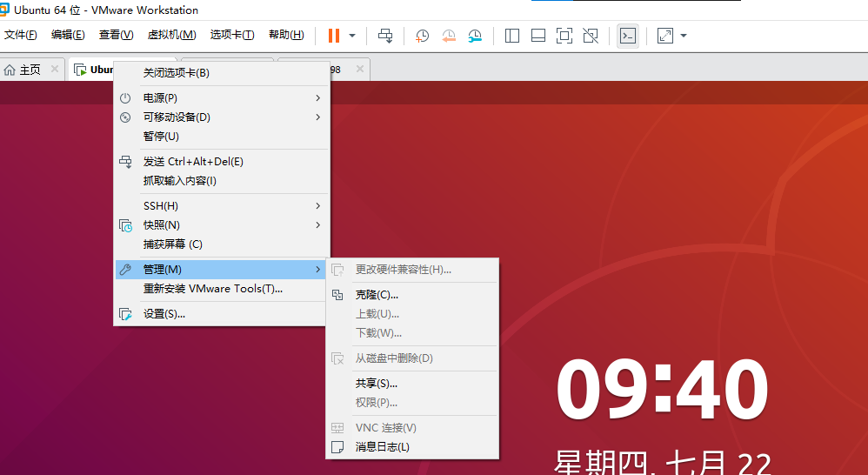Select 重新安装 VMware Tools(T)... entry

point(220,289)
